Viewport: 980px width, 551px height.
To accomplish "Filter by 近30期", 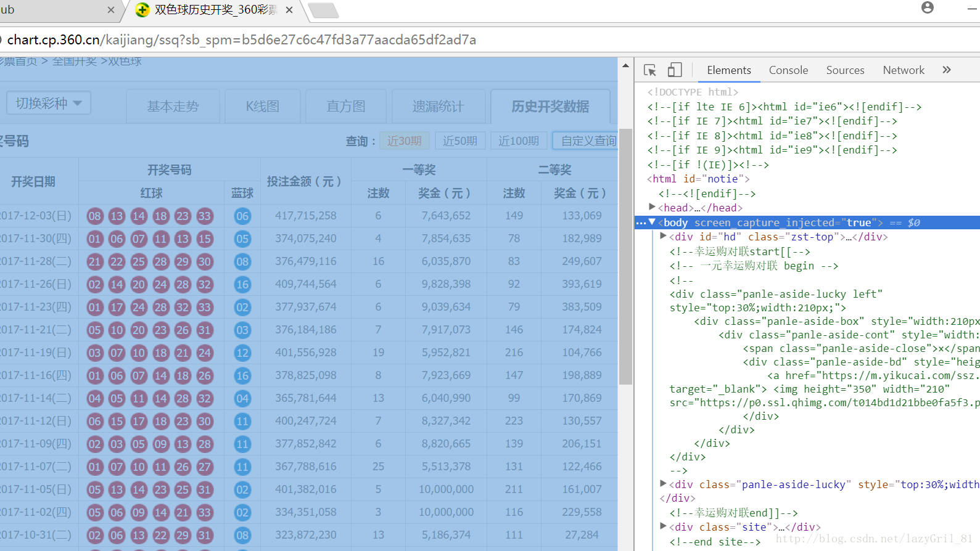I will 405,141.
